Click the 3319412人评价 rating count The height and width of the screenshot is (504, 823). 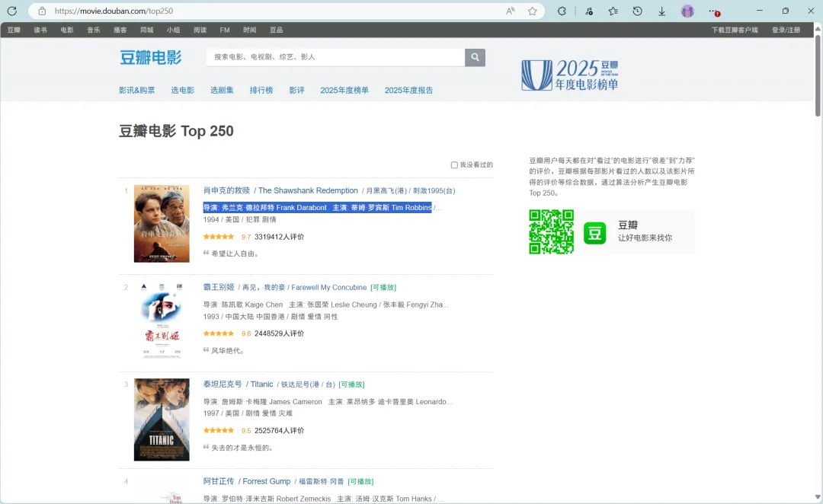point(279,237)
